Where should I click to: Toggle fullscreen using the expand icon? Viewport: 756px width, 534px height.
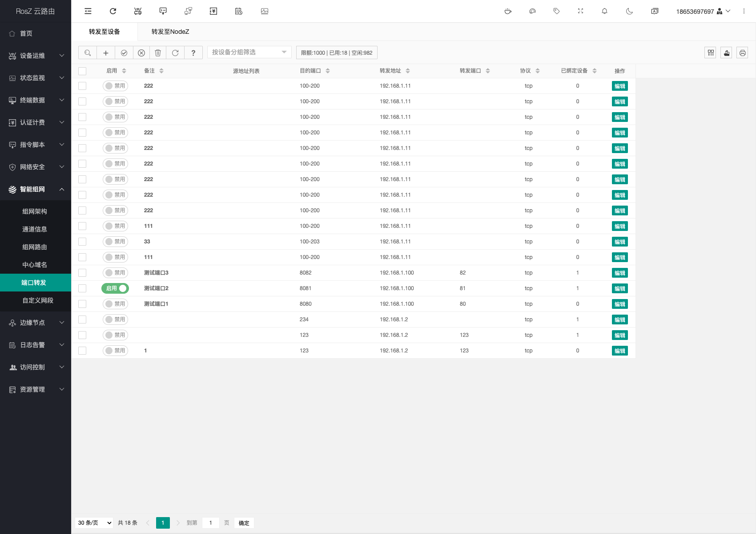pos(580,11)
